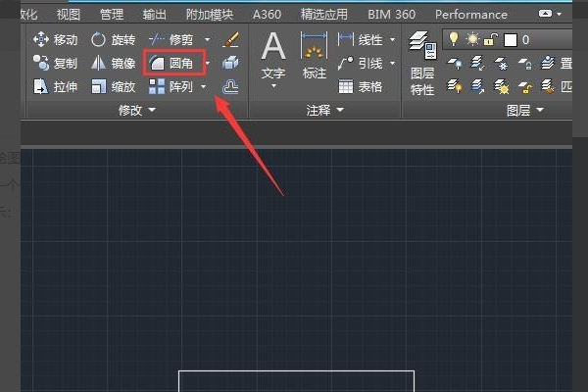Open the 文字 (Text) dropdown arrow
The image size is (588, 392).
(273, 86)
